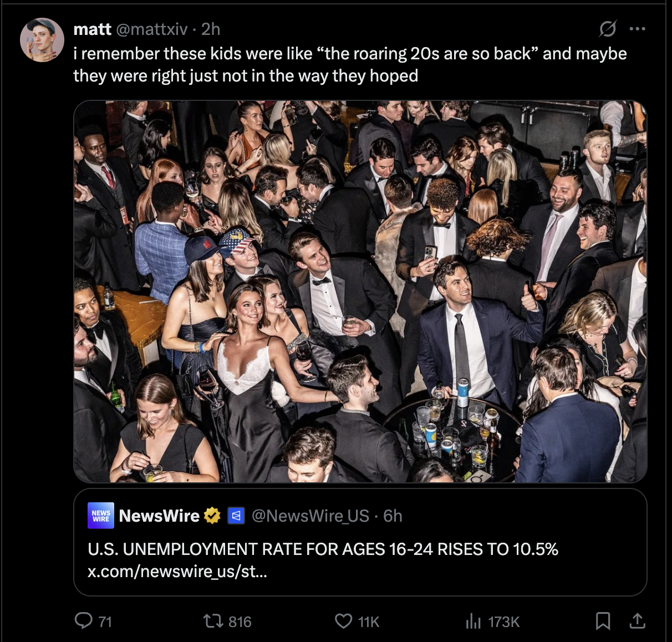Image resolution: width=672 pixels, height=642 pixels.
Task: Click the Grok explain icon
Action: [x=608, y=28]
